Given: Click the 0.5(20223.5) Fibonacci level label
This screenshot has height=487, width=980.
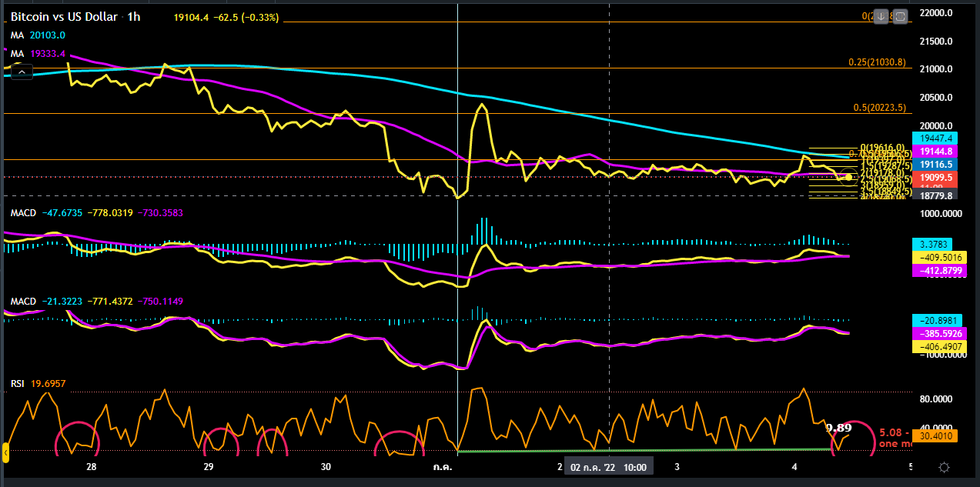Looking at the screenshot, I should (x=878, y=108).
